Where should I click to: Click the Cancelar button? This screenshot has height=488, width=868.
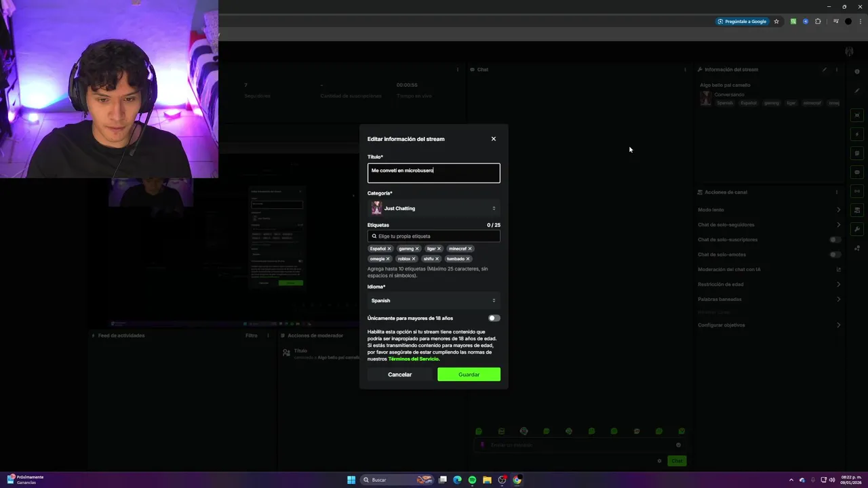(x=400, y=374)
